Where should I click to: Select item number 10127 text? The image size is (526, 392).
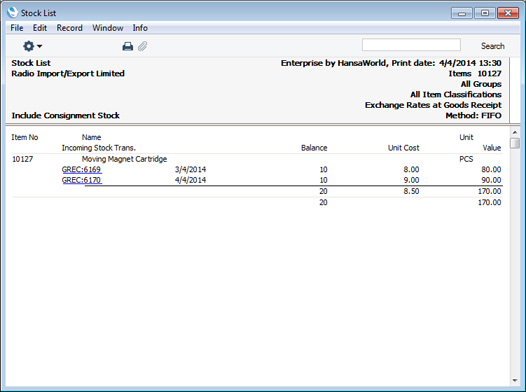22,159
